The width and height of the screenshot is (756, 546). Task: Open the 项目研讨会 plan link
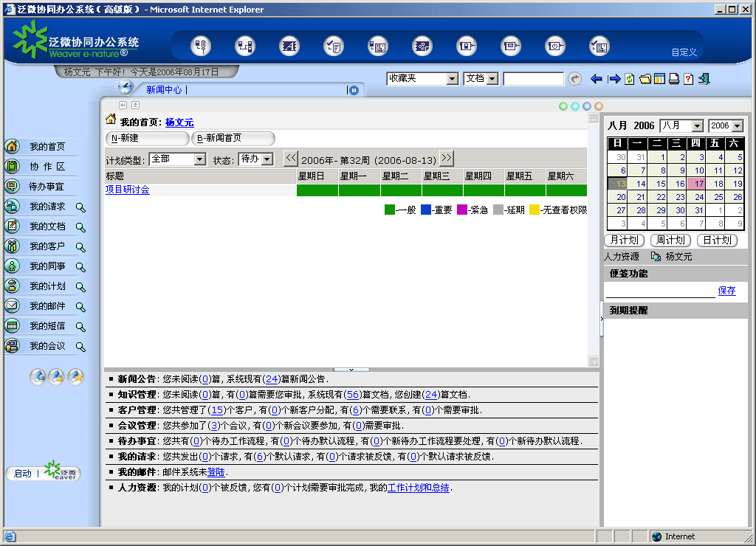(128, 190)
